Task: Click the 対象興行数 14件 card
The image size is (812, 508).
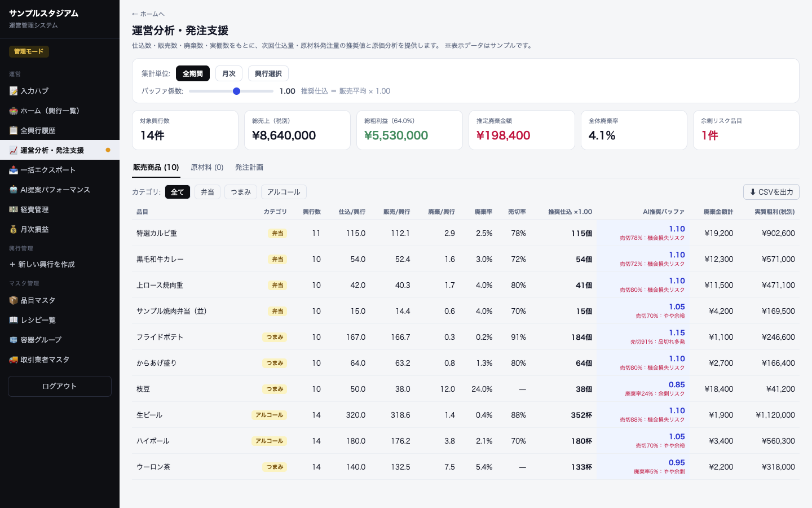Action: coord(185,130)
